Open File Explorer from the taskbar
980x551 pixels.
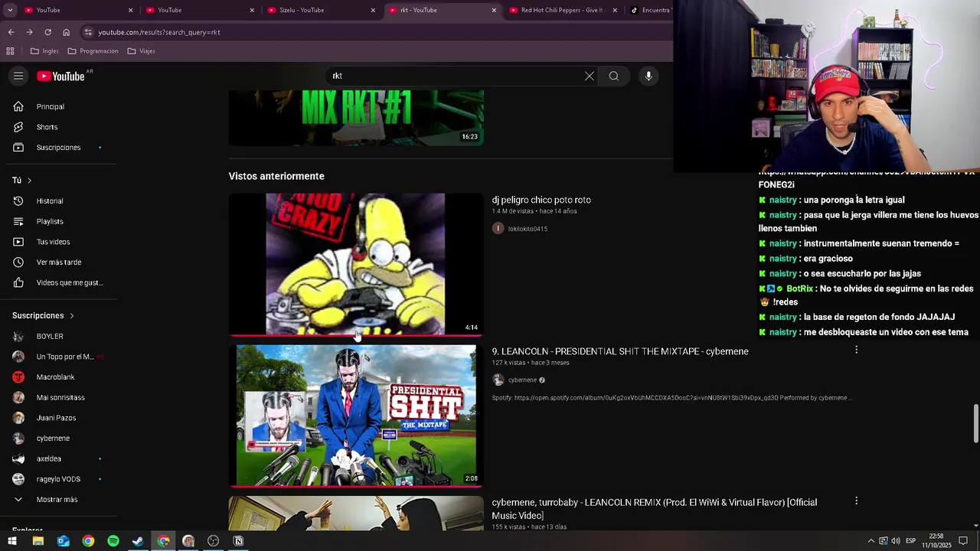click(38, 541)
